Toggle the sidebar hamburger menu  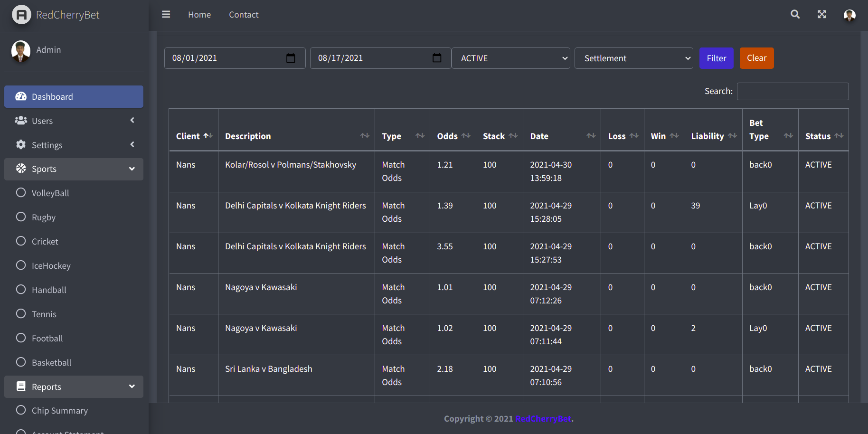click(166, 14)
